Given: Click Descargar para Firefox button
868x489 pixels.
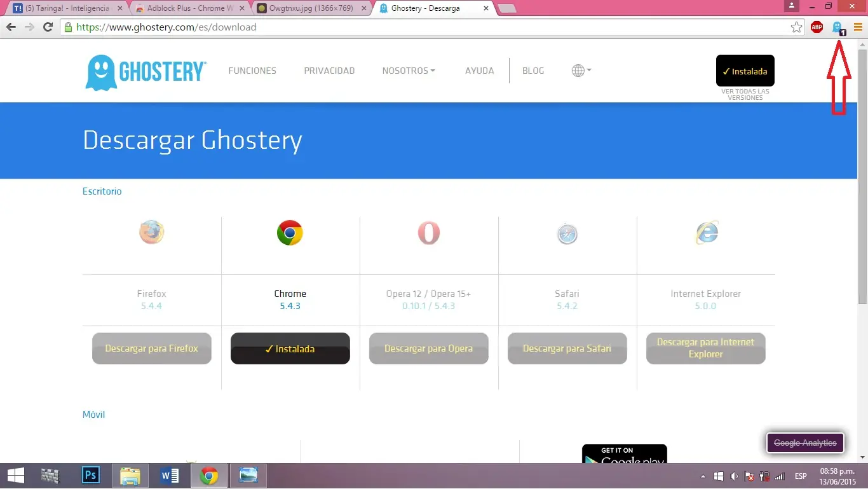Looking at the screenshot, I should click(151, 348).
